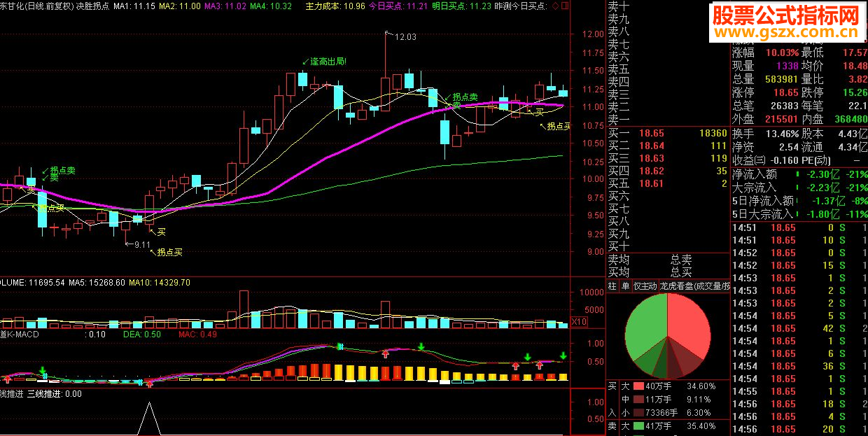The image size is (868, 436).
Task: Select the 买五 bid row at 18.61
Action: [x=668, y=183]
